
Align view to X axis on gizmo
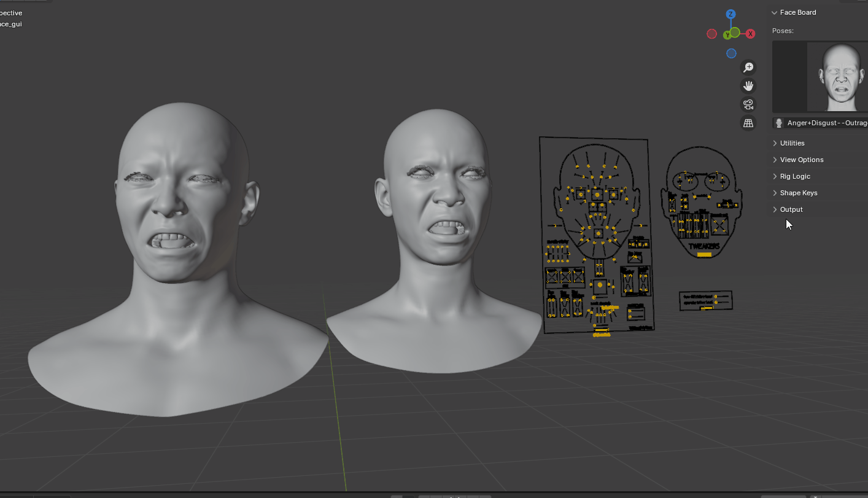(x=750, y=34)
